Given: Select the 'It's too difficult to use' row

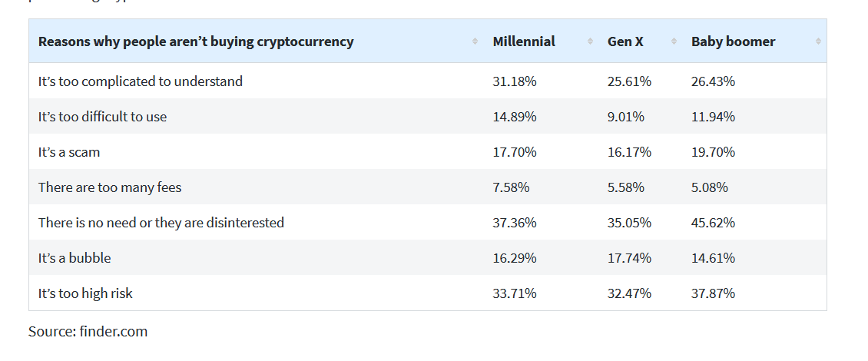Looking at the screenshot, I should tap(102, 117).
